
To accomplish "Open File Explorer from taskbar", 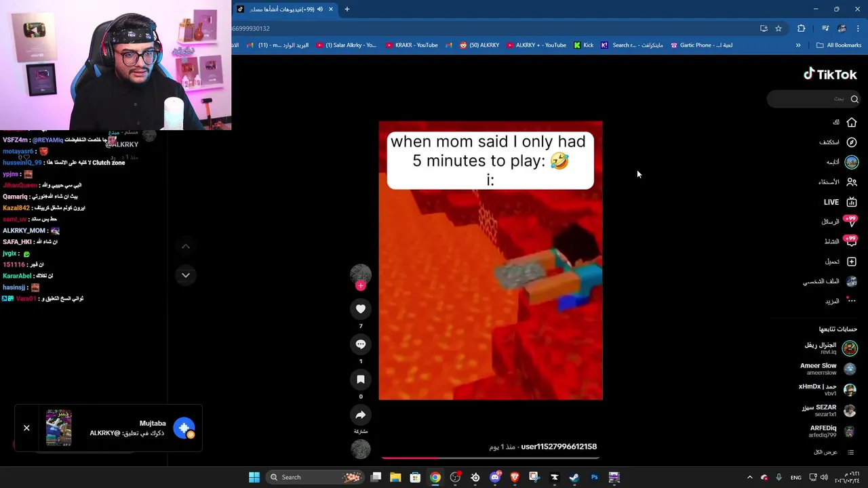I will (395, 477).
